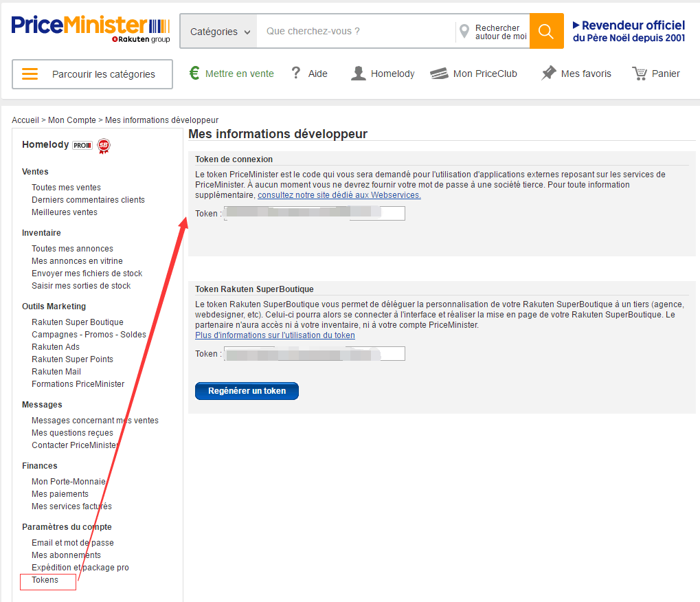Open the Homelody account menu
The image size is (700, 602).
tap(393, 74)
